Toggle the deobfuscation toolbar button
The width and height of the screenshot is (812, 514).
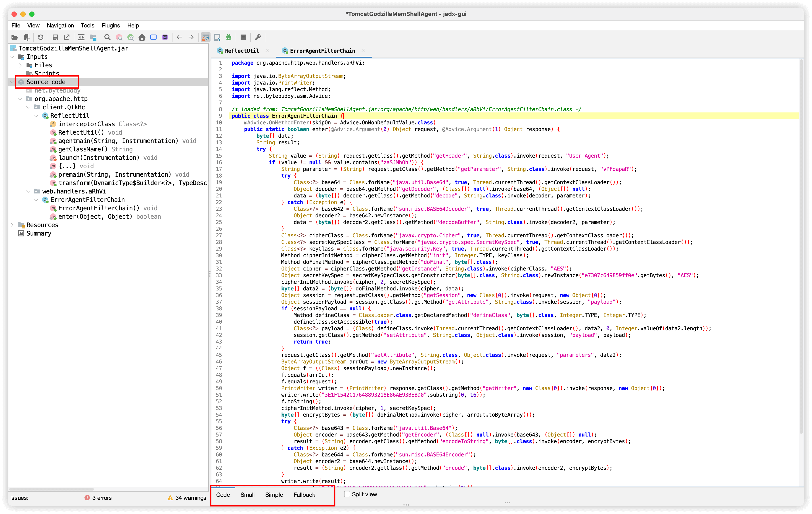click(205, 37)
